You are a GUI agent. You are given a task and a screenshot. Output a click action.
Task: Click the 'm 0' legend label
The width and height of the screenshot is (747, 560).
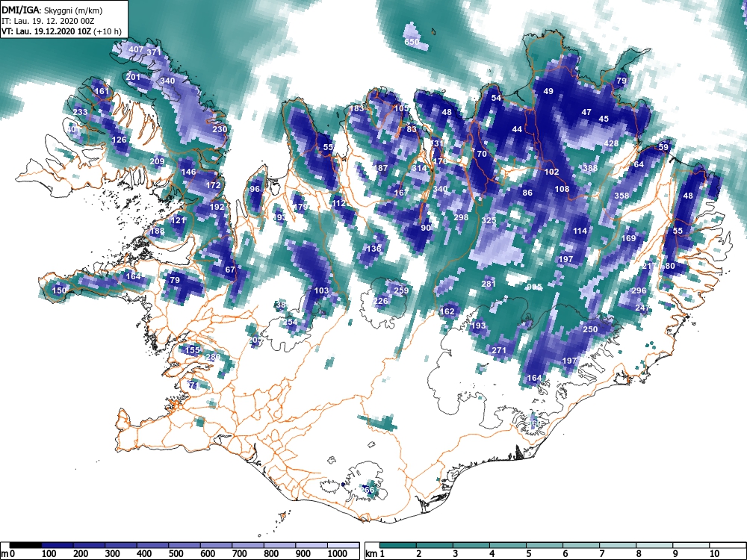pyautogui.click(x=8, y=554)
